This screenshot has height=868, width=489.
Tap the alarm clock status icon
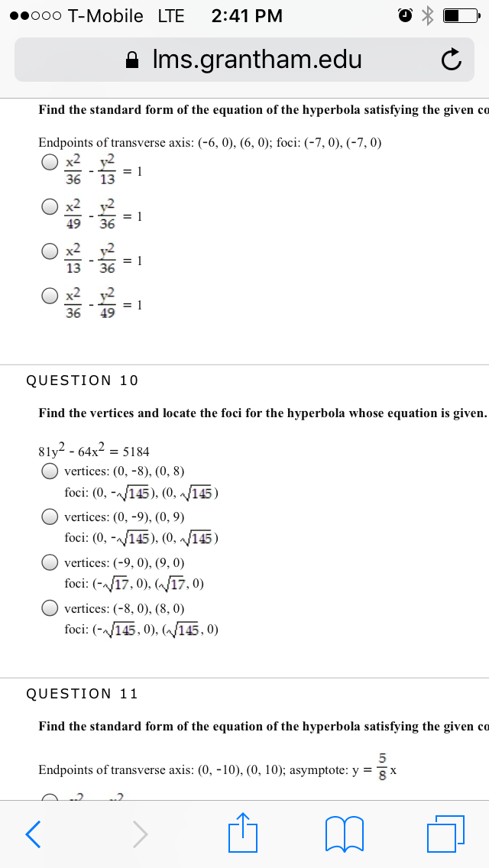(406, 17)
